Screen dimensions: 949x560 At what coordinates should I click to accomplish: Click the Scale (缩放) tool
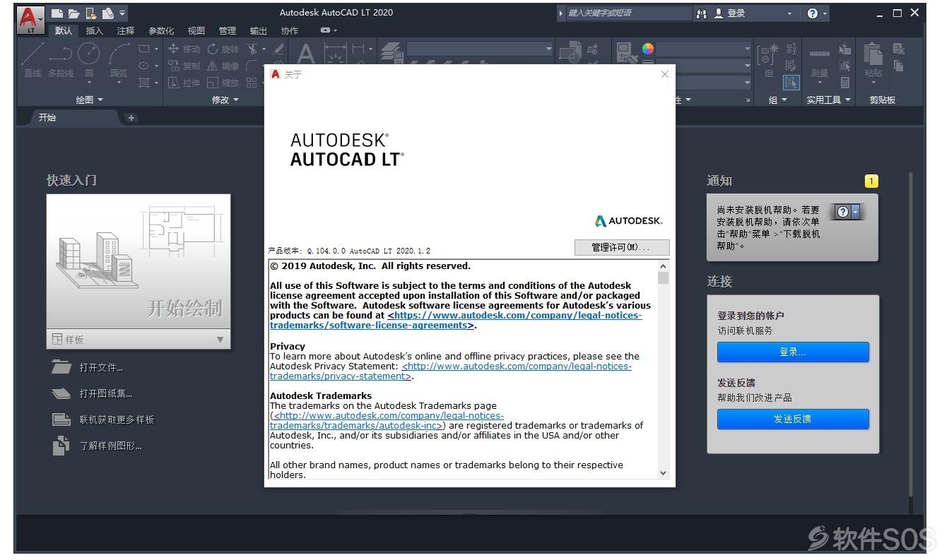(x=223, y=83)
